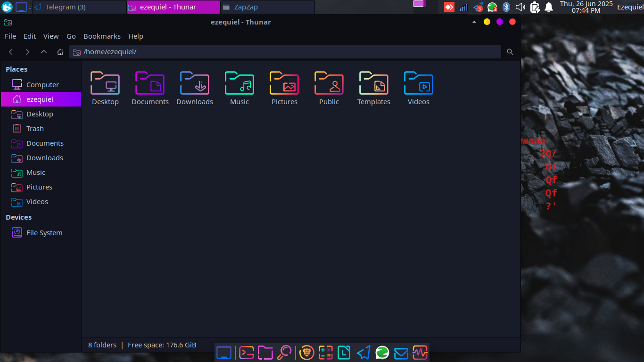This screenshot has height=362, width=644.
Task: Open ZapZap from the dock
Action: (382, 353)
